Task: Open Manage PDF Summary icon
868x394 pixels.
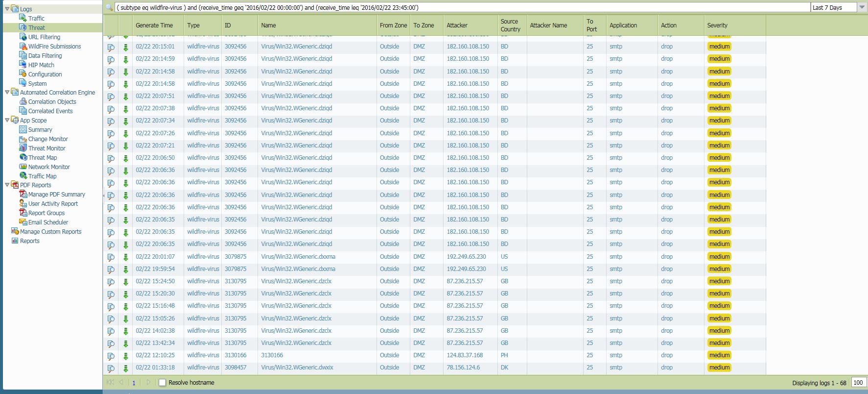Action: pos(23,195)
